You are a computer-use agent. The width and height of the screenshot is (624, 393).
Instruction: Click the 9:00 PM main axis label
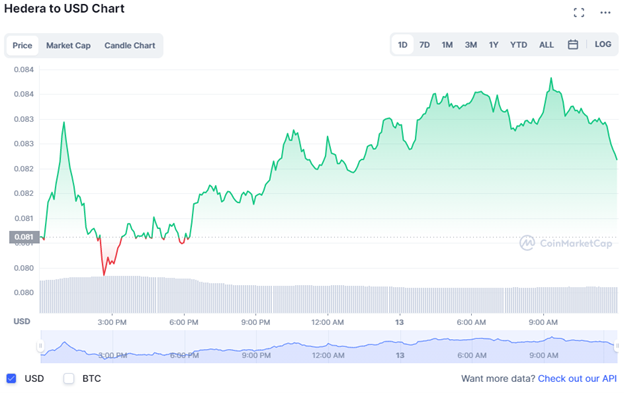coord(255,322)
